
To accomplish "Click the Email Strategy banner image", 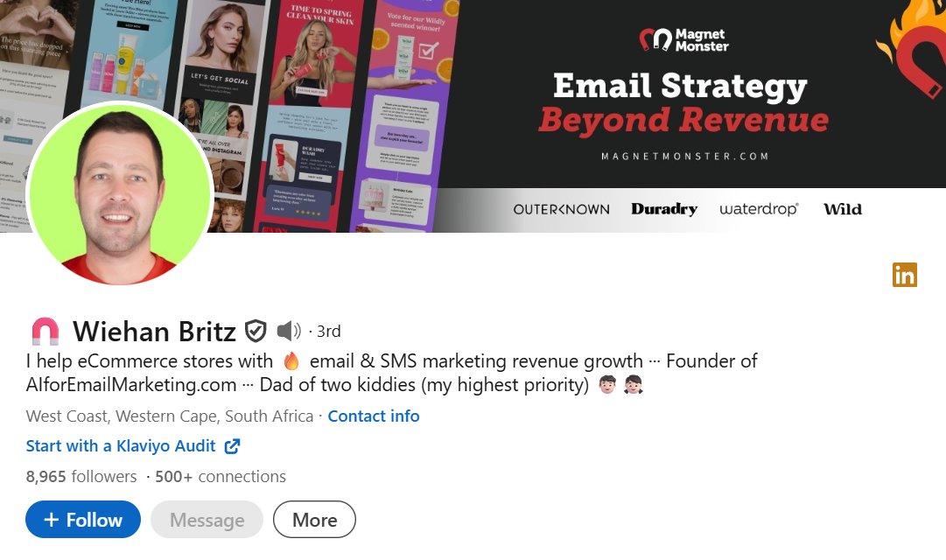I will [x=473, y=115].
